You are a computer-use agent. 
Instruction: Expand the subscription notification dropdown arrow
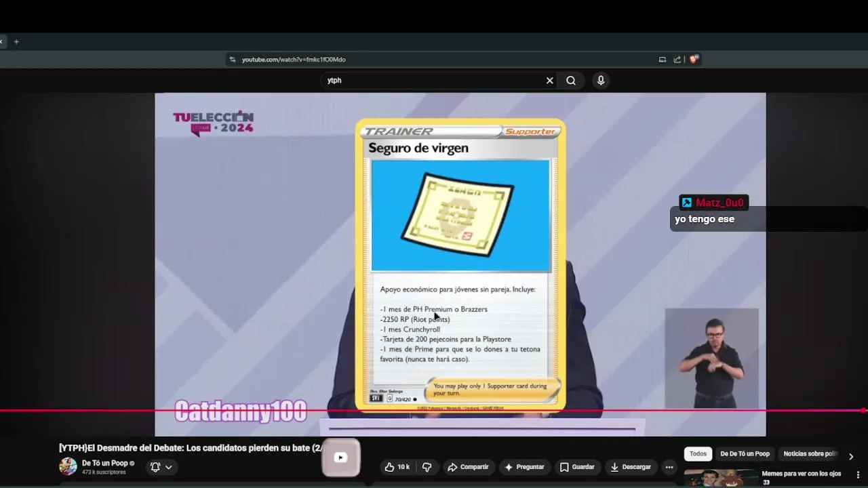[168, 467]
